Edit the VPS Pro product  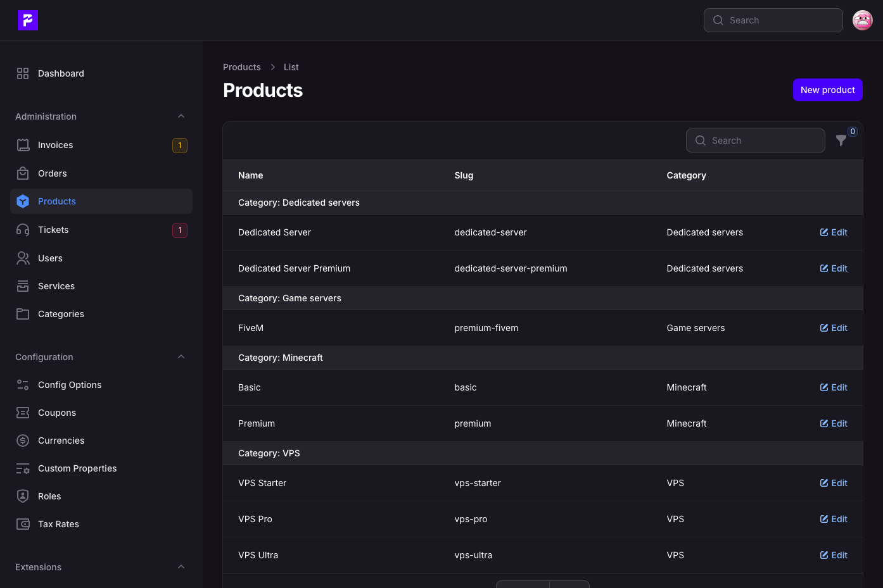pyautogui.click(x=834, y=519)
